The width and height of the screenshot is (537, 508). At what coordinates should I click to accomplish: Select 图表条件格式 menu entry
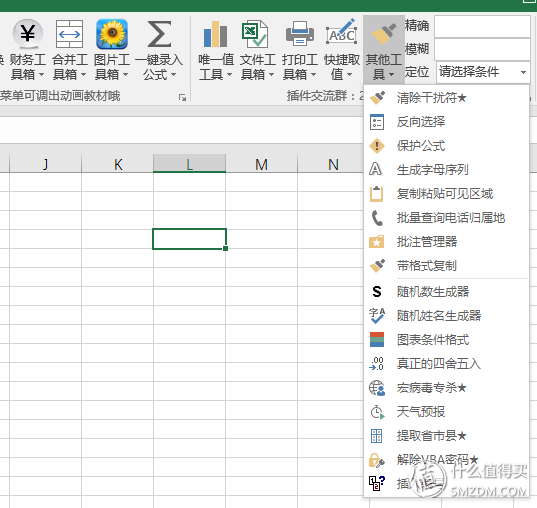tap(446, 339)
